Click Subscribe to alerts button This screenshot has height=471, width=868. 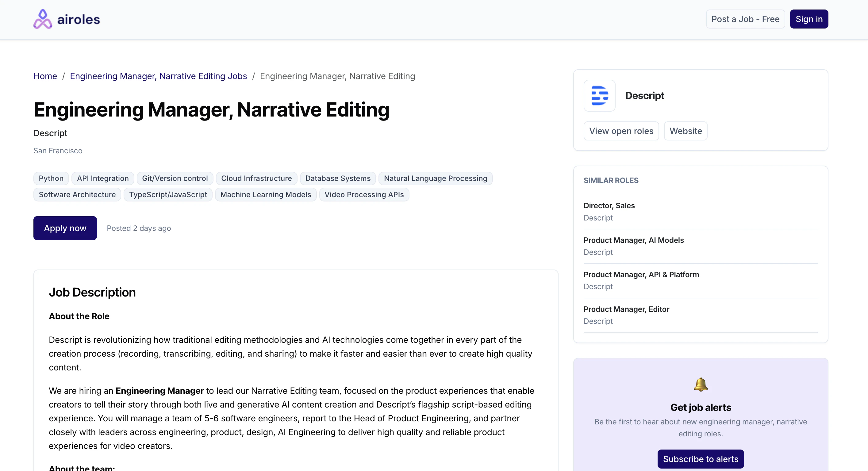(701, 459)
